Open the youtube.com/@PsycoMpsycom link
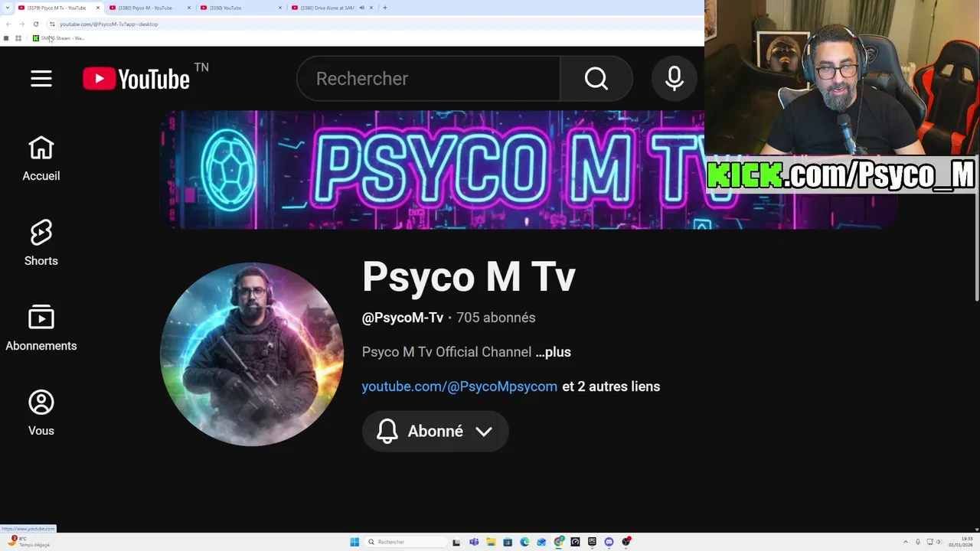Image resolution: width=980 pixels, height=551 pixels. tap(459, 386)
